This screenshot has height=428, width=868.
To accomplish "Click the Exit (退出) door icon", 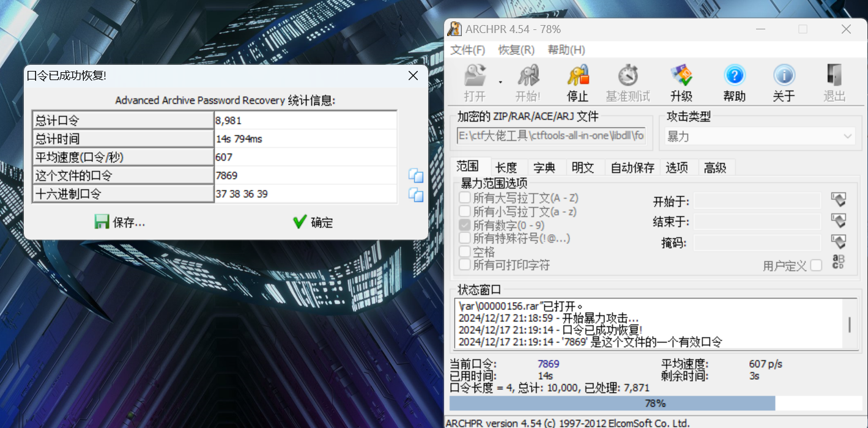I will point(834,83).
